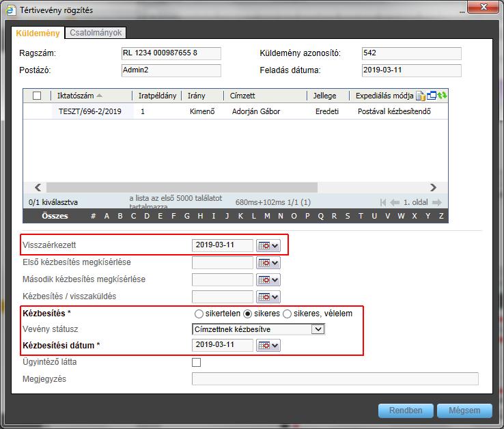The image size is (504, 429).
Task: Click the Internet Explorer icon in title bar
Action: click(11, 10)
